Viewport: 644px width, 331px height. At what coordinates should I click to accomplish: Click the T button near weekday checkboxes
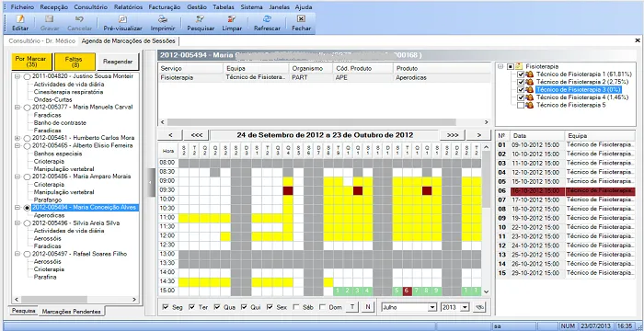[x=352, y=307]
